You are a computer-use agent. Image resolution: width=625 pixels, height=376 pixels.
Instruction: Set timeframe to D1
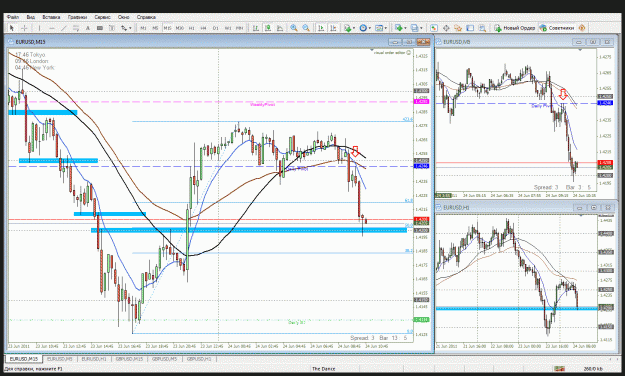click(216, 28)
